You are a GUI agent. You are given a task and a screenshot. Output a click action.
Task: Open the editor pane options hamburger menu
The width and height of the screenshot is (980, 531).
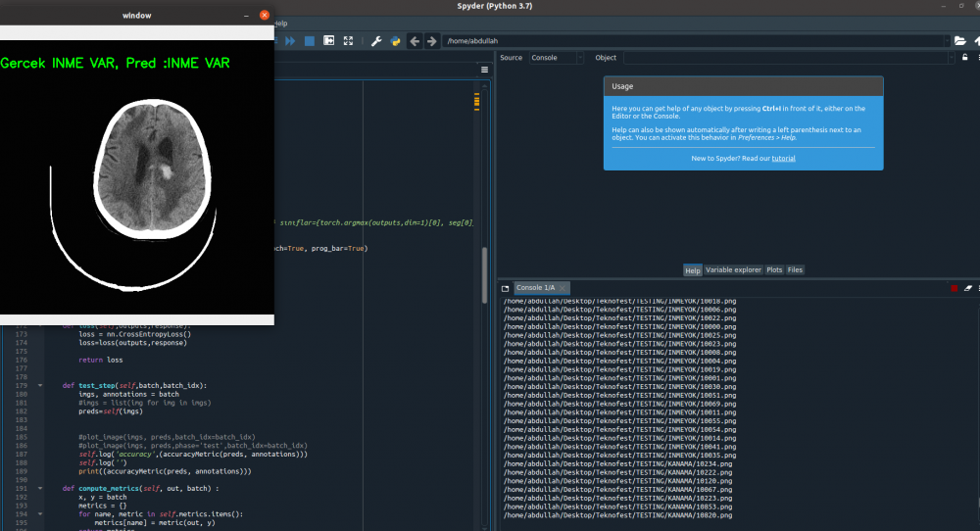click(484, 70)
